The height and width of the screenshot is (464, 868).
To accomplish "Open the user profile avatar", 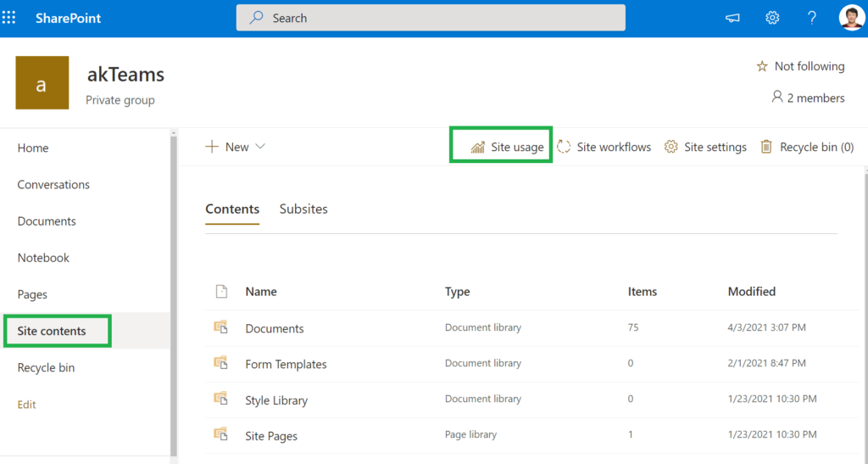I will [851, 18].
